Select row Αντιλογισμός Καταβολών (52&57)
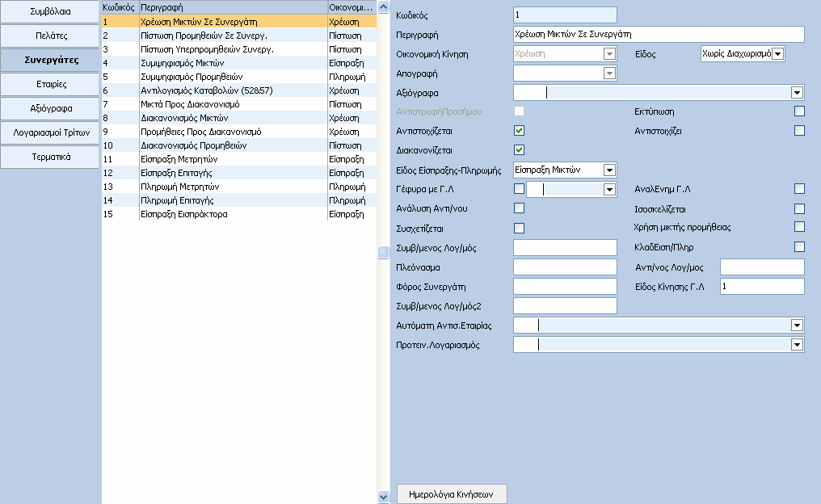Viewport: 821px width, 504px height. click(238, 90)
